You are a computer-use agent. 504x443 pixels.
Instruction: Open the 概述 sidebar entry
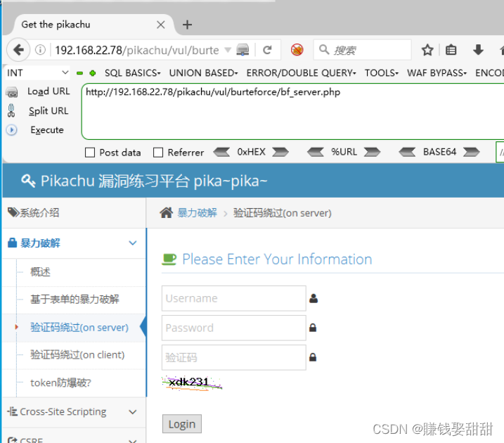pos(41,272)
